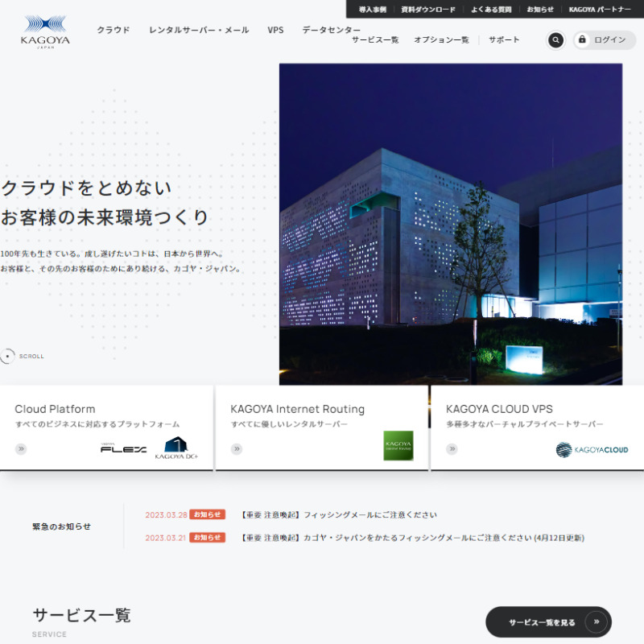
Task: Click the double-arrow on サービス一覧を見る button
Action: coord(597,621)
